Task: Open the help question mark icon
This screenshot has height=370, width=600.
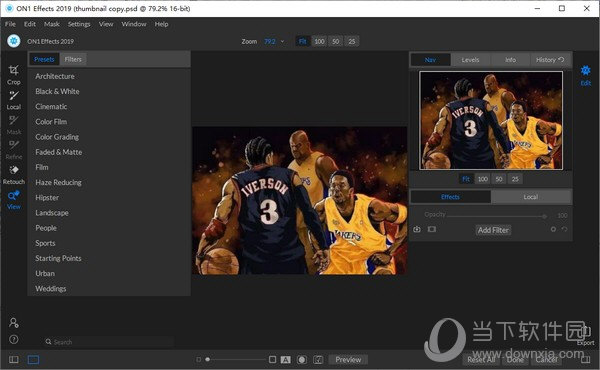Action: (14, 339)
